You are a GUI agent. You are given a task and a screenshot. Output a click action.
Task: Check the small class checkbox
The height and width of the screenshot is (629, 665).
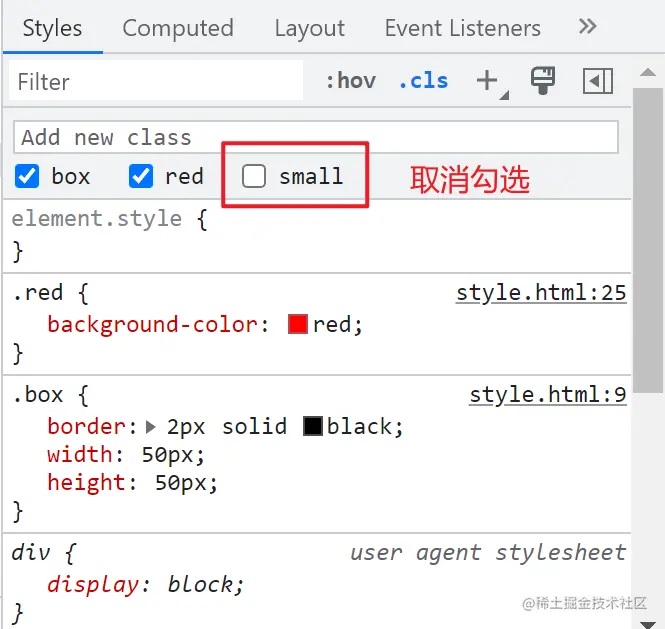pyautogui.click(x=254, y=176)
